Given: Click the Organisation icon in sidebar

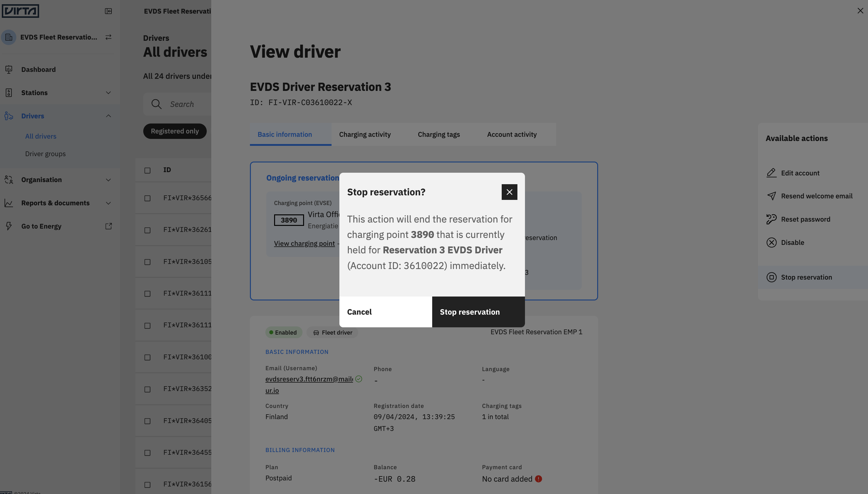Looking at the screenshot, I should click(9, 180).
